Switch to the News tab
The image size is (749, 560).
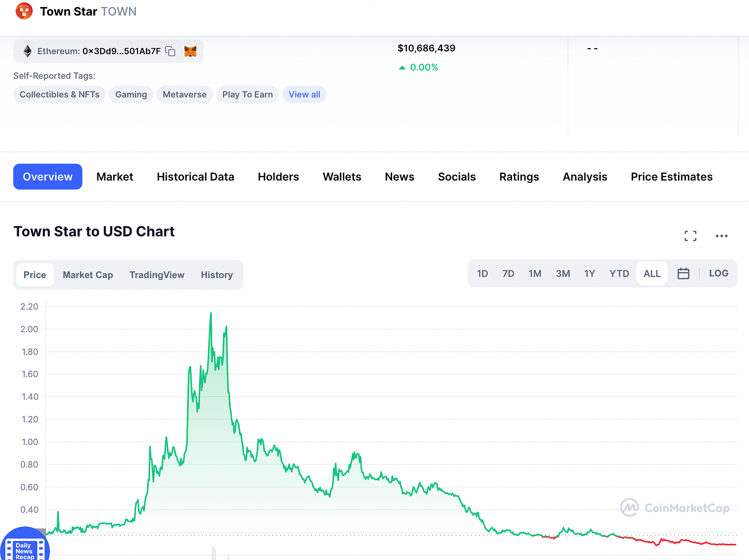tap(400, 177)
